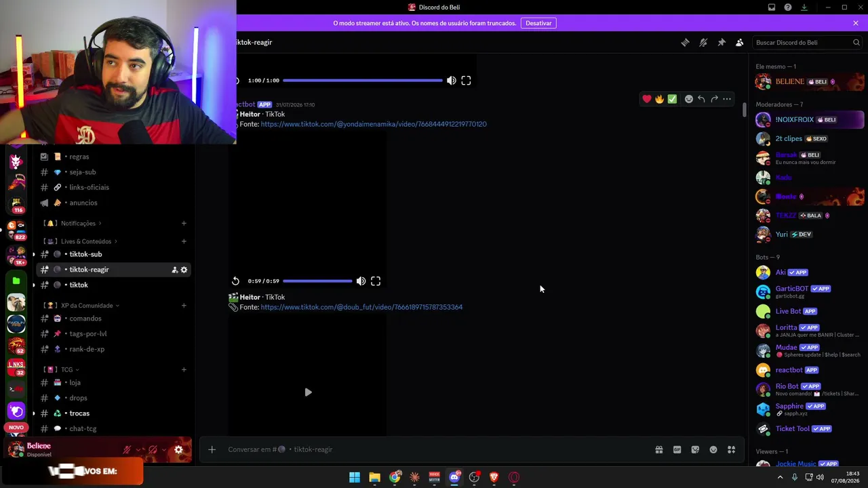Add channel to XP da Comunidade category
Screen dimensions: 868x488
[x=184, y=305]
